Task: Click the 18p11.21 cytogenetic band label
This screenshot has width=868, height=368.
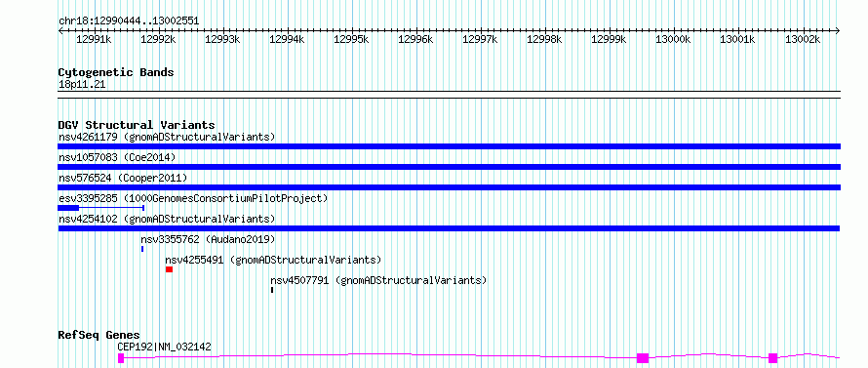Action: (x=82, y=84)
